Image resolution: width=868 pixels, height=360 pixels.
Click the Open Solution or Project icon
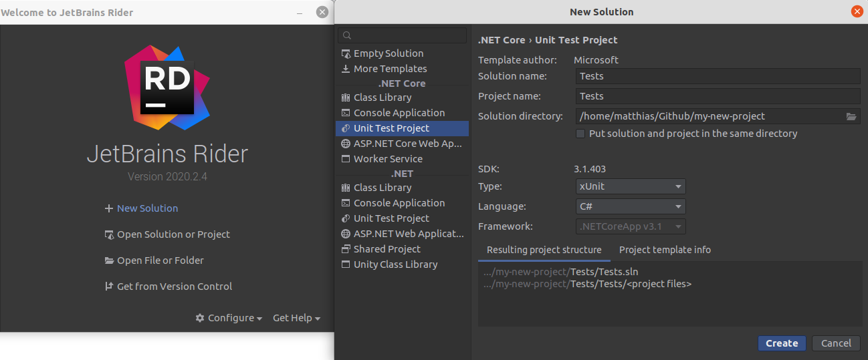(110, 234)
